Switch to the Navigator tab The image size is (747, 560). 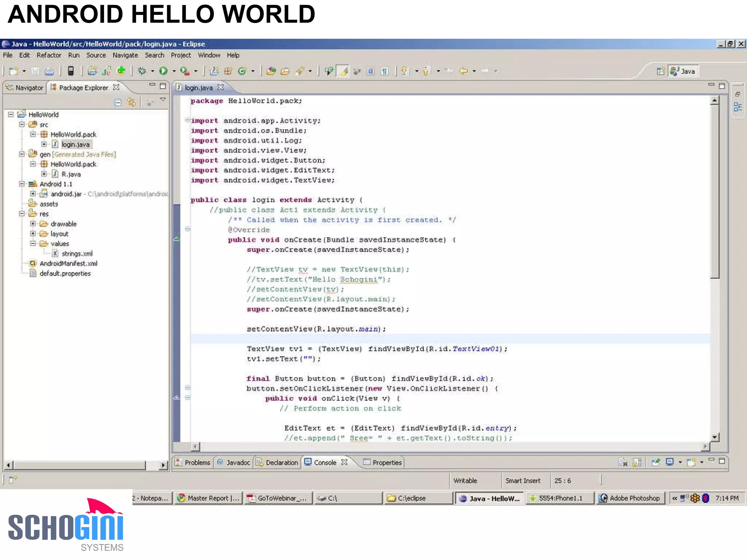[25, 87]
